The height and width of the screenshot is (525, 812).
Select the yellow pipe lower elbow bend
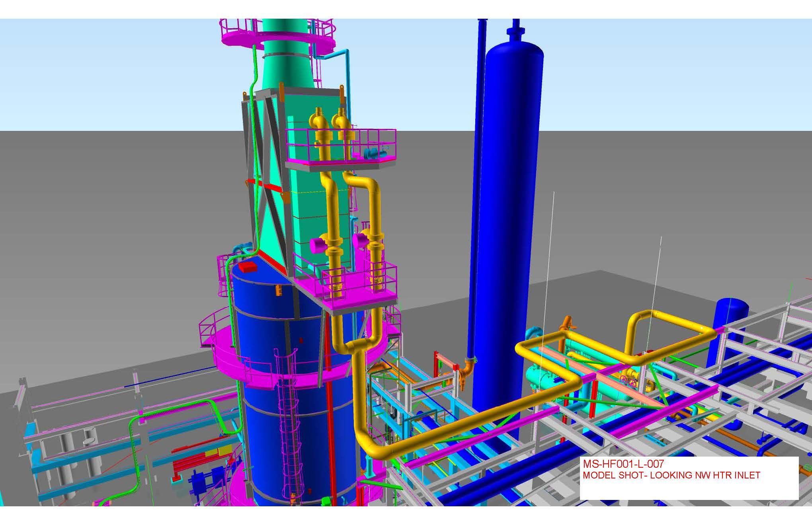(x=368, y=447)
